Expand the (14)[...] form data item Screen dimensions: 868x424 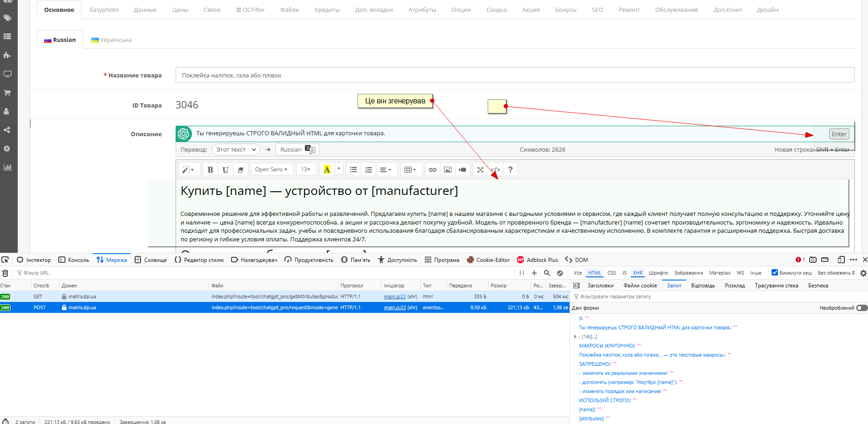pyautogui.click(x=575, y=337)
